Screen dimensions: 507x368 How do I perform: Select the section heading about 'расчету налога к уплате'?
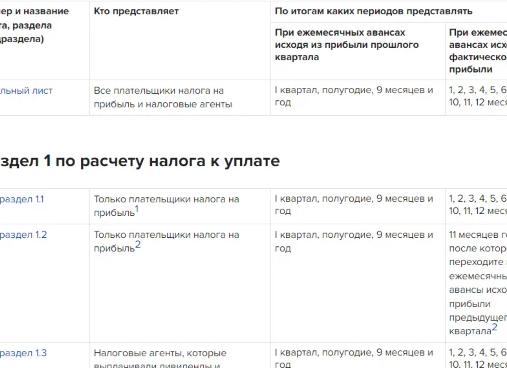140,161
